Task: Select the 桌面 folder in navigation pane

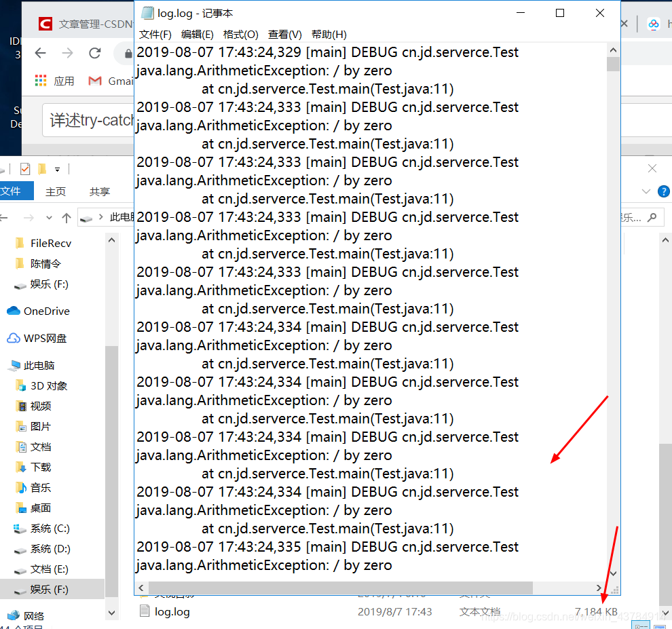Action: coord(33,508)
